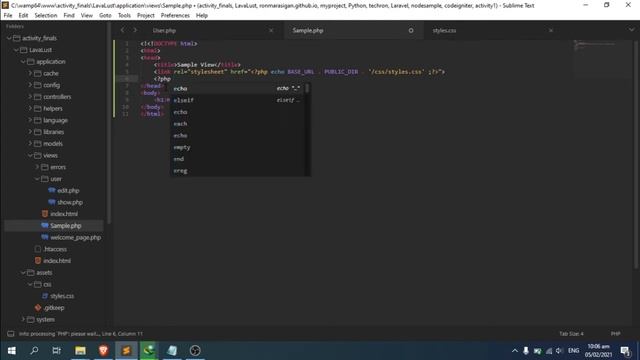Click the code minimap preview
Image resolution: width=640 pixels, height=360 pixels.
pos(595,45)
